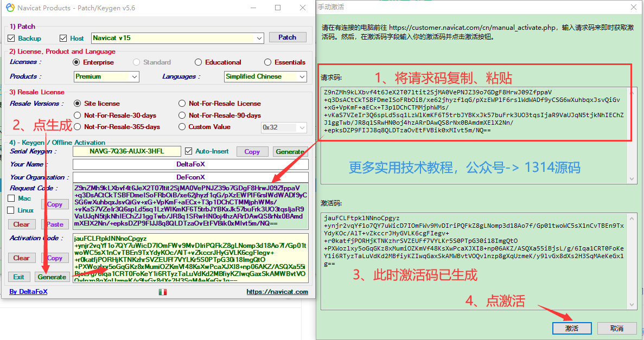
Task: Toggle the Linux checkbox
Action: tap(11, 210)
